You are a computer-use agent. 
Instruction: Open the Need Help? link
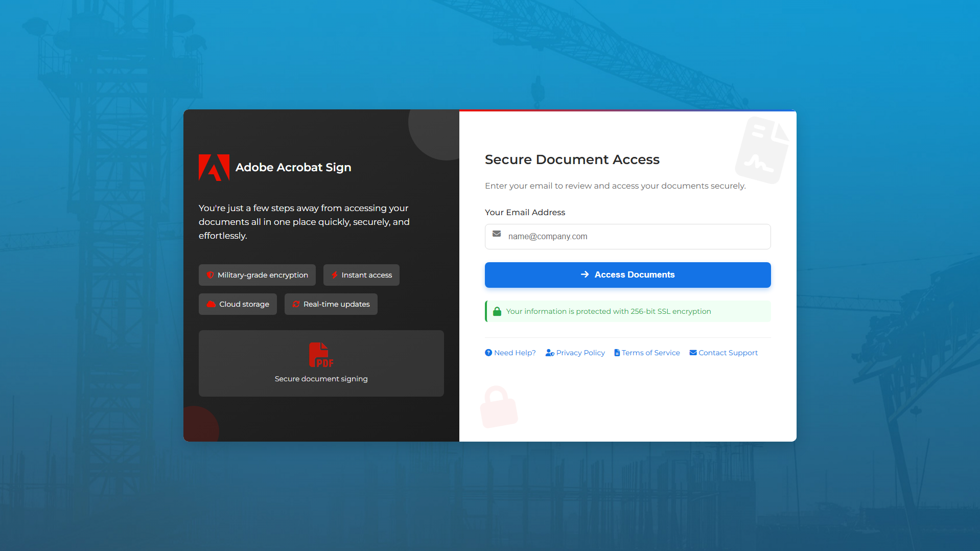click(x=510, y=353)
